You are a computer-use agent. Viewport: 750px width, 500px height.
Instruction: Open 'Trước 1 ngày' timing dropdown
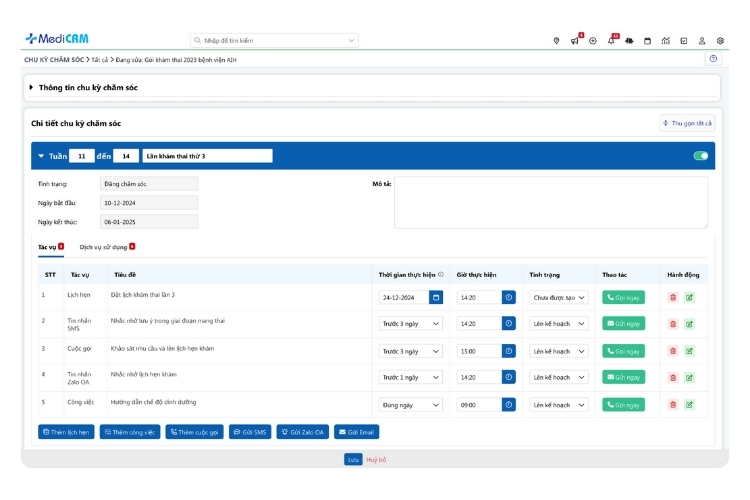(411, 377)
